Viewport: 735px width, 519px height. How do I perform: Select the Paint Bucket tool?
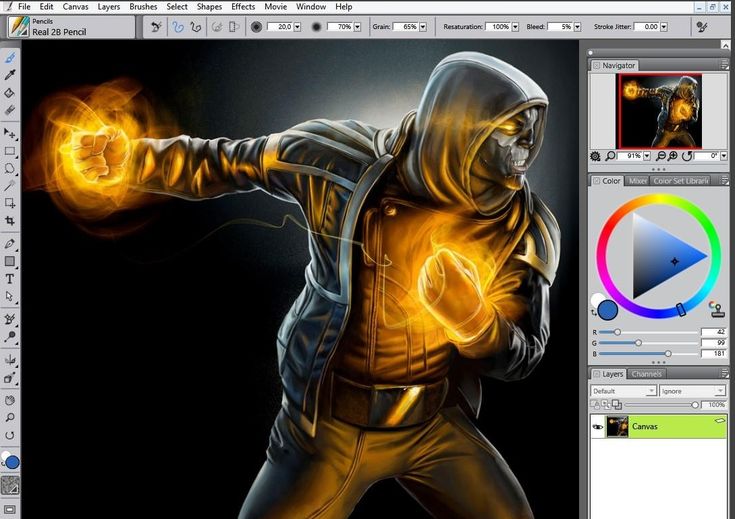pyautogui.click(x=10, y=93)
